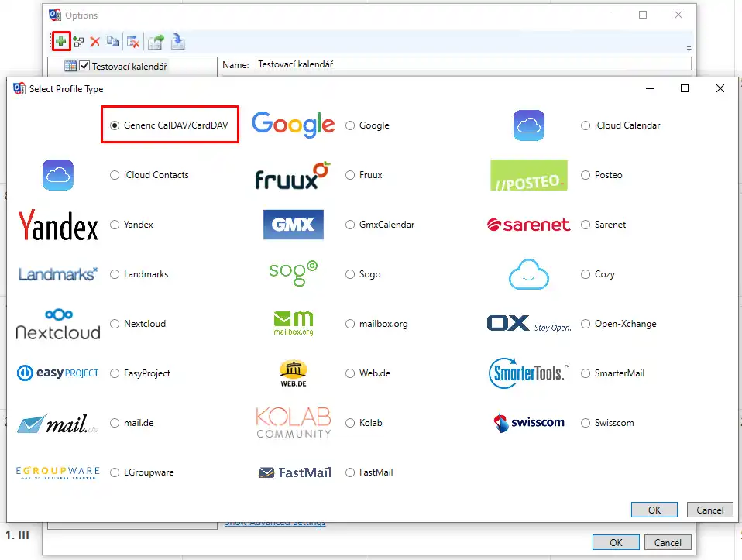
Task: Click the fruux logo
Action: point(293,176)
